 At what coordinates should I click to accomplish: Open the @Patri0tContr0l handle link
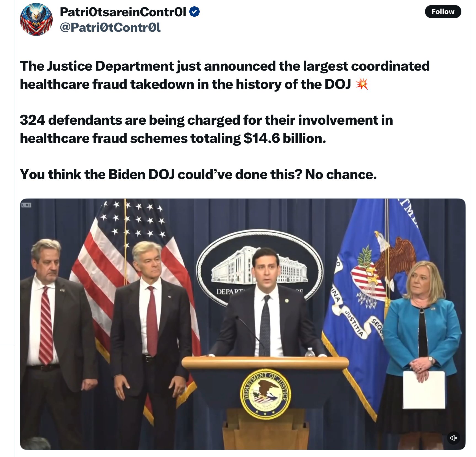pos(110,27)
